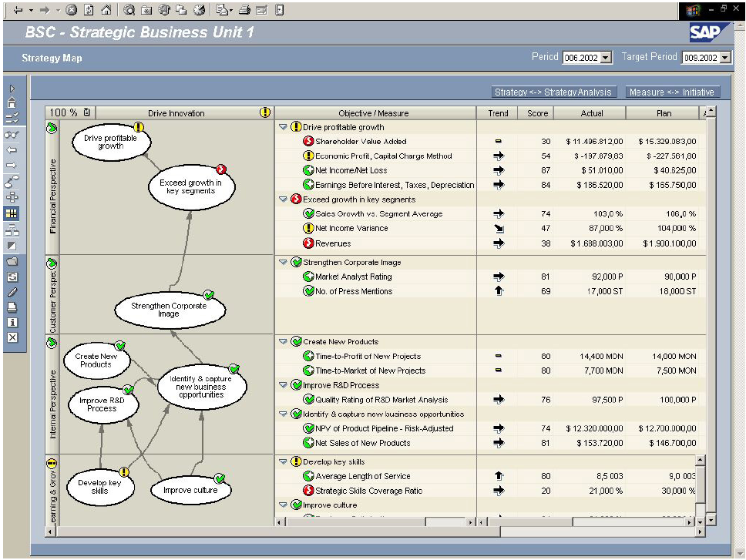Screen dimensions: 746x560
Task: Click the Trend column header
Action: point(498,113)
